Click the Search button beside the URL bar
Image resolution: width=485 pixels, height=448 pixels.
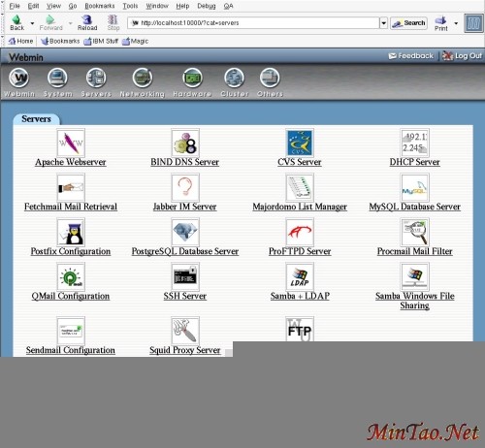pyautogui.click(x=408, y=23)
